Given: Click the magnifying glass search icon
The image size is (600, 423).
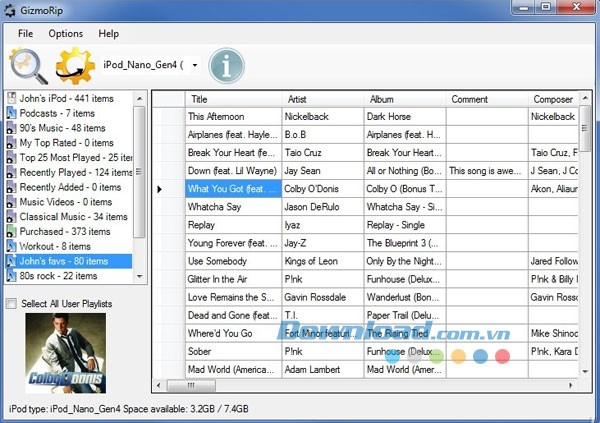Looking at the screenshot, I should point(27,66).
